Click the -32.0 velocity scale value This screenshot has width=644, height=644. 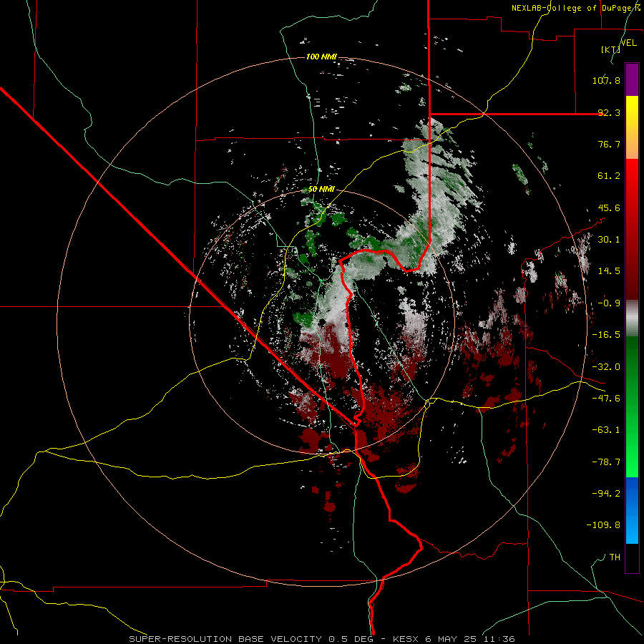coord(606,367)
